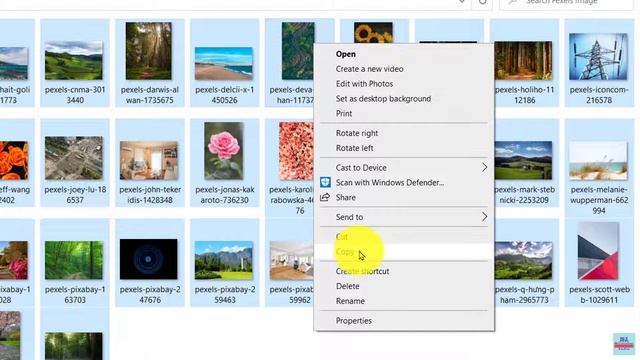Screen dimensions: 640x360
Task: Open Properties from the context menu
Action: 353,321
